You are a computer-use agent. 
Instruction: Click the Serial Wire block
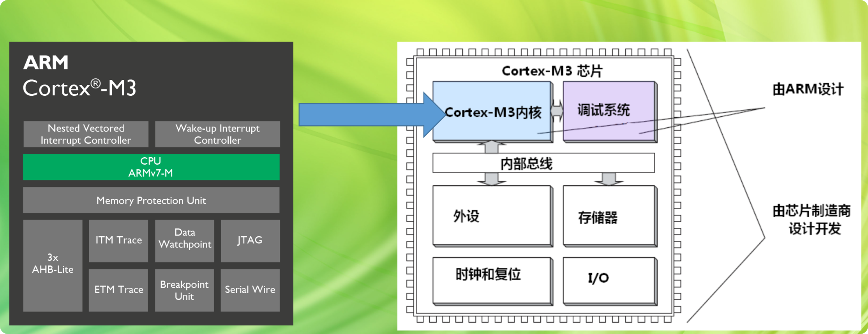point(250,290)
